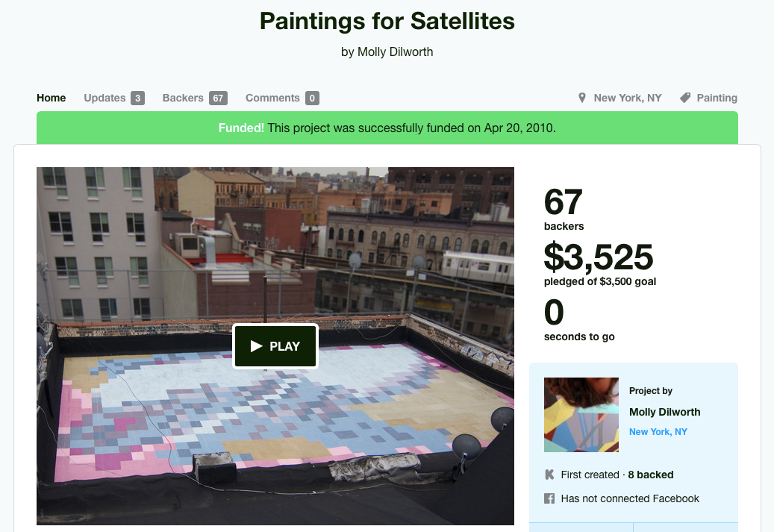Click the Backers count badge 67

(x=218, y=98)
